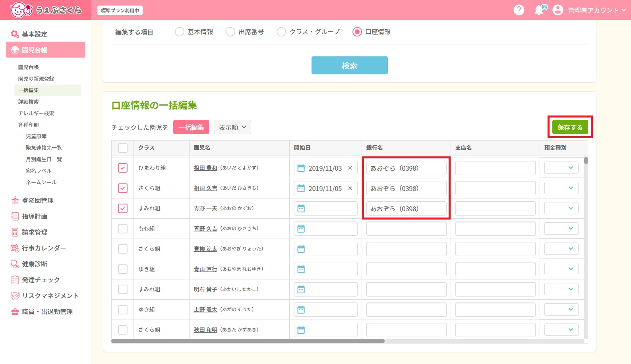Click 支店名 field for 相田 豊和
The width and height of the screenshot is (631, 364).
click(x=495, y=168)
